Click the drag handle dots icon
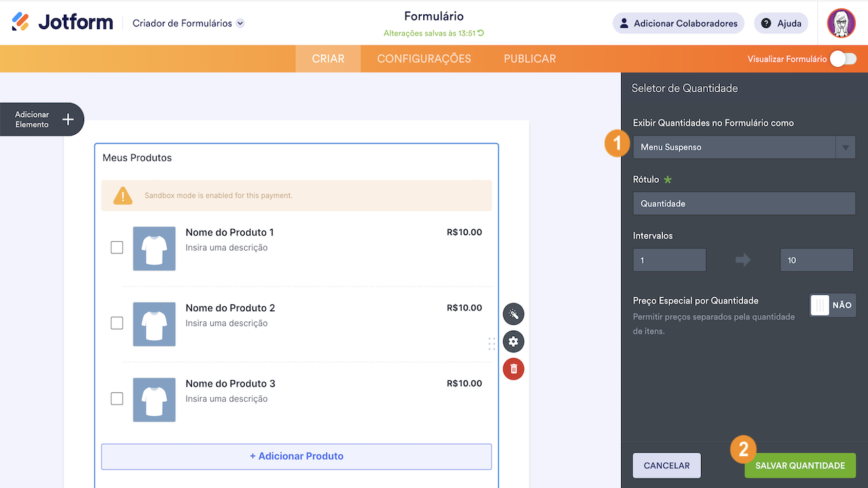 [492, 344]
